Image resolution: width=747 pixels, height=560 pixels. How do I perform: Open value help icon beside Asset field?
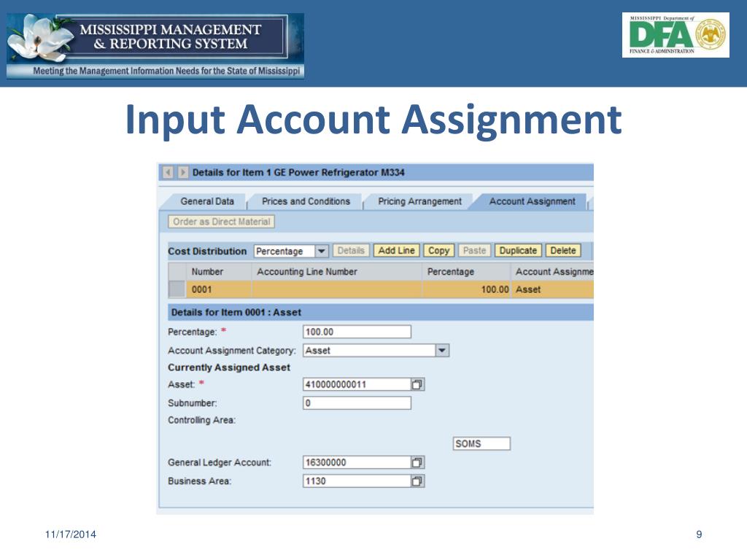417,384
